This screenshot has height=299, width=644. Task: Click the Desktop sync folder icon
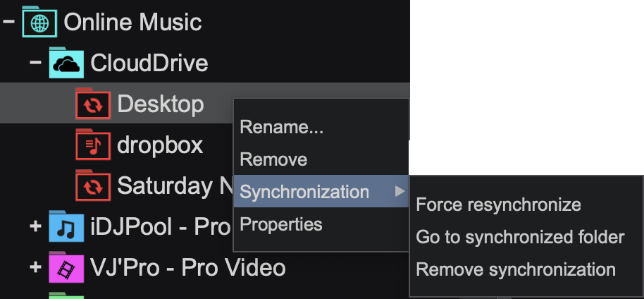click(92, 105)
